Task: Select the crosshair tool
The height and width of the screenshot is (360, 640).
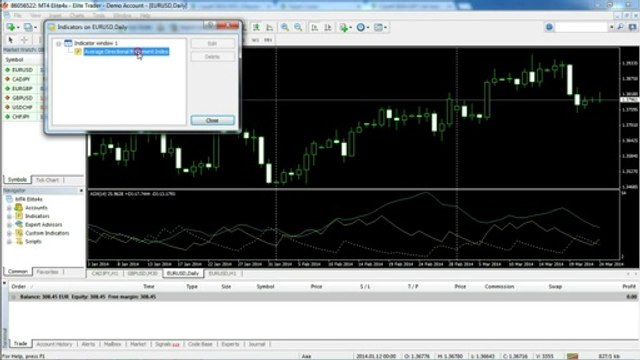Action: click(x=24, y=40)
